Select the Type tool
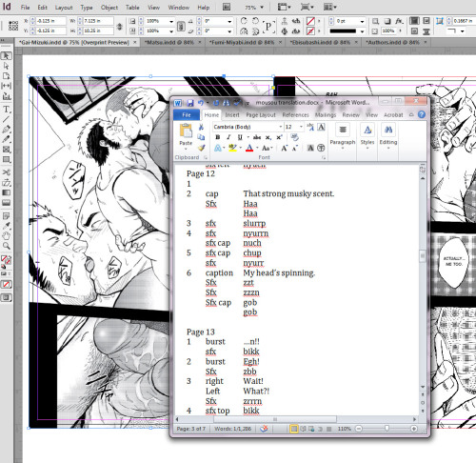Viewport: 476px width, 463px height. 6,110
